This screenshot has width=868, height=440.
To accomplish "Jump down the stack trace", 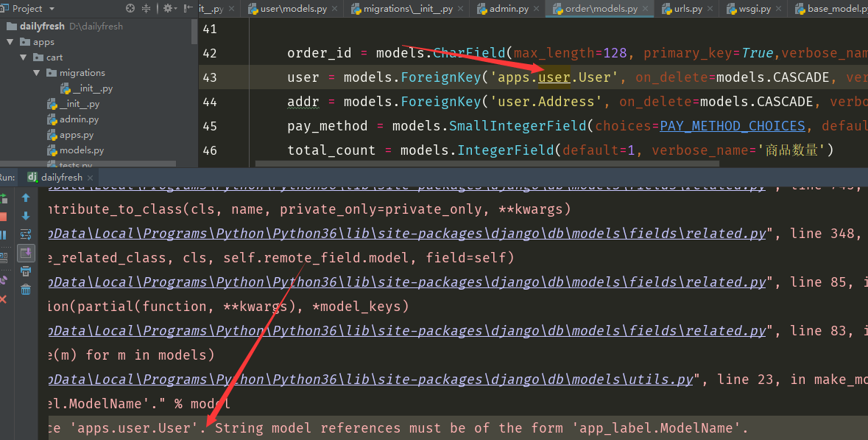I will [x=26, y=216].
